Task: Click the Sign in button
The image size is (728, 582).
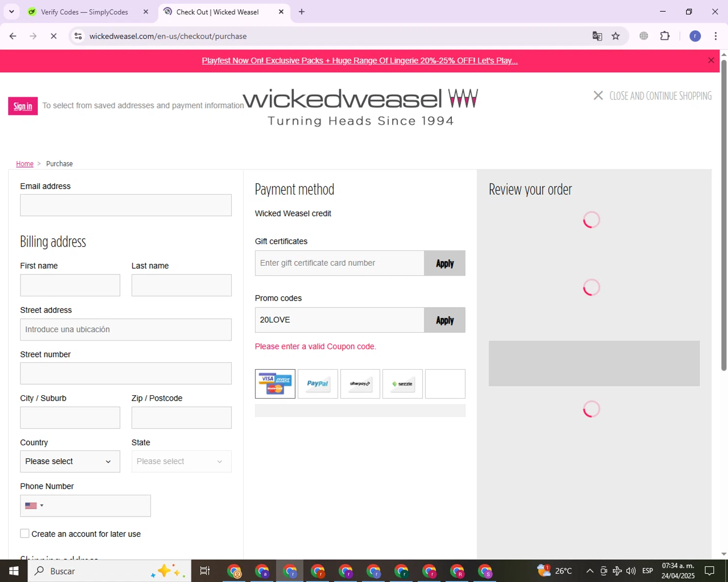Action: pyautogui.click(x=23, y=106)
